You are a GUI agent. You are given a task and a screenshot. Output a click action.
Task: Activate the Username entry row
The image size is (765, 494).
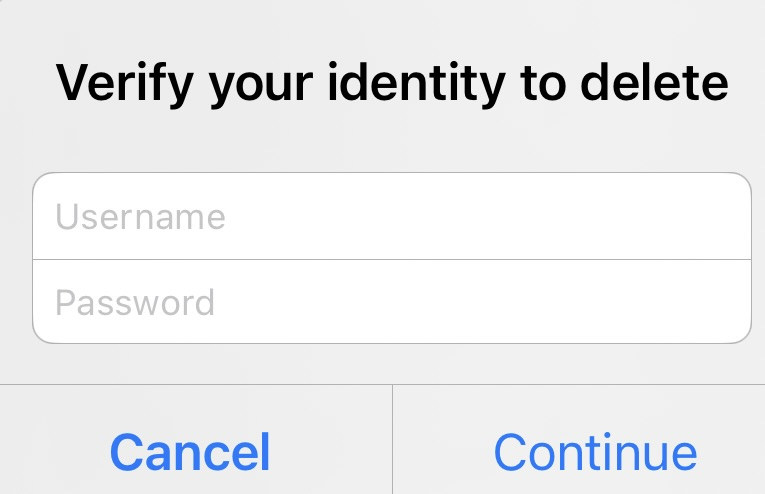pyautogui.click(x=391, y=217)
